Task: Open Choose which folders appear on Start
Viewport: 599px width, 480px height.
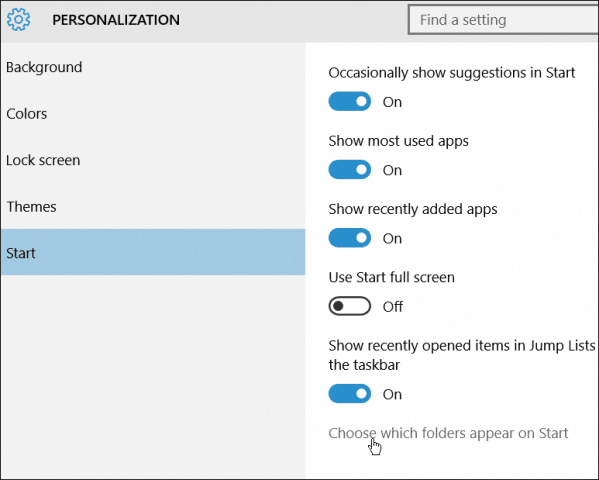Action: (448, 433)
